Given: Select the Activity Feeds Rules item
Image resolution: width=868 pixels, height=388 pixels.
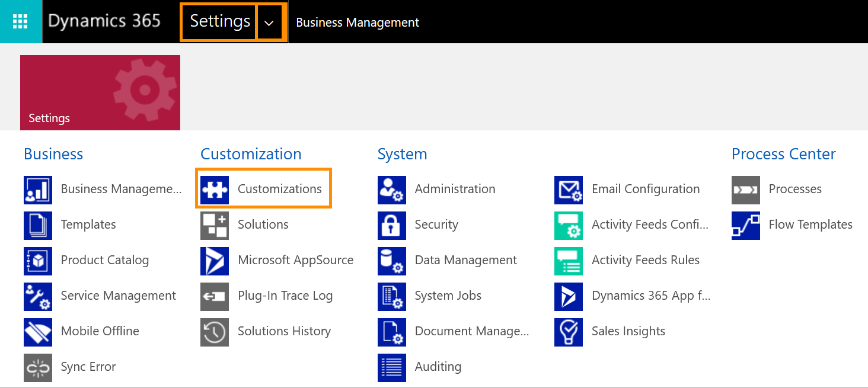Looking at the screenshot, I should click(646, 260).
